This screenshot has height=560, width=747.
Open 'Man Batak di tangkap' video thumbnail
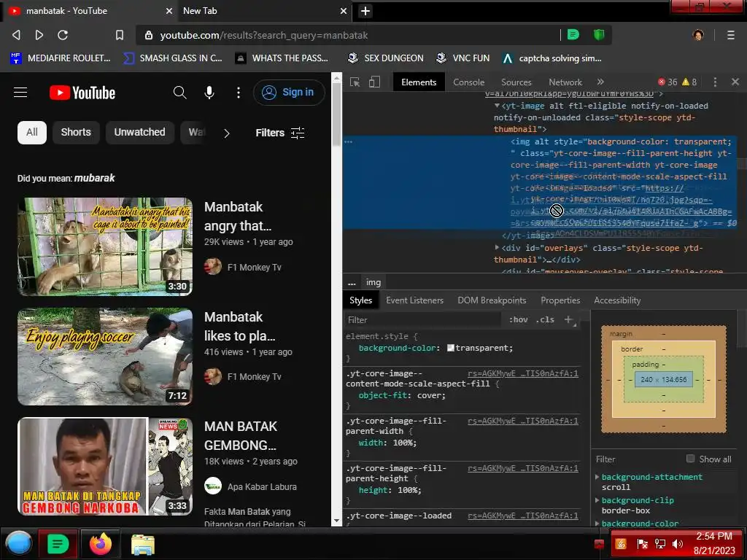(105, 466)
